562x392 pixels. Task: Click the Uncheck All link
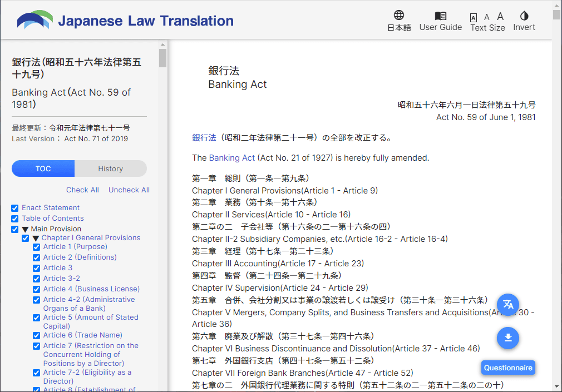129,190
